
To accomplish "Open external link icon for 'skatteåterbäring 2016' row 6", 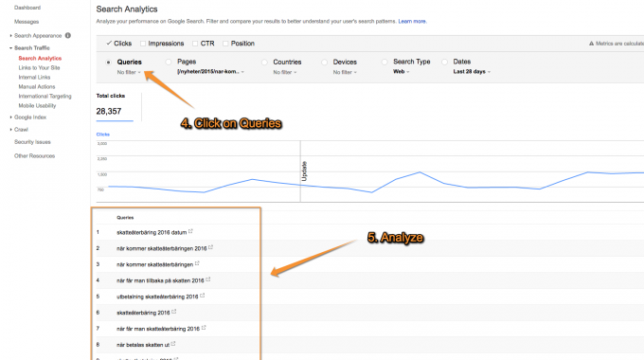I will click(x=174, y=312).
